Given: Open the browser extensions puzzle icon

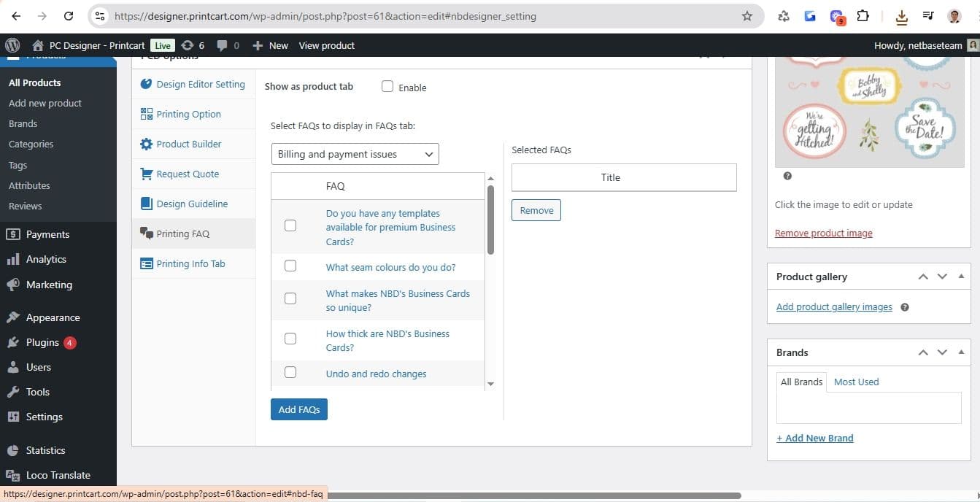Looking at the screenshot, I should point(863,15).
